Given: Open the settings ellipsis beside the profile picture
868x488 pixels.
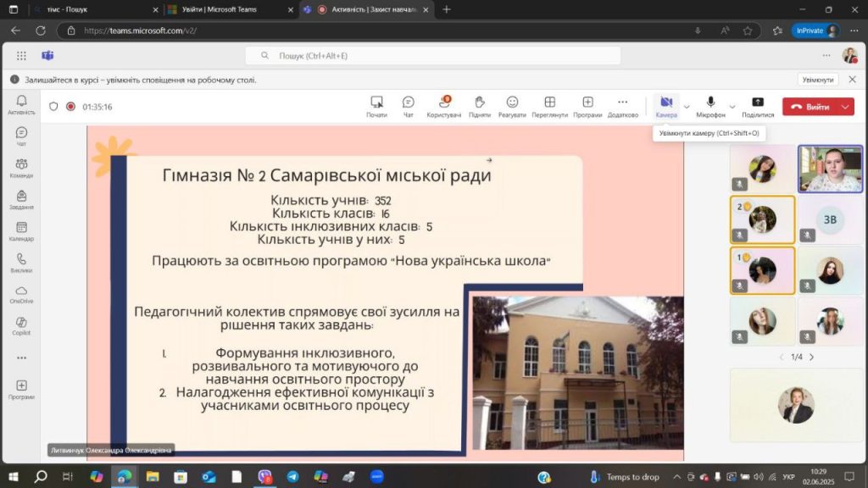Looking at the screenshot, I should [826, 55].
